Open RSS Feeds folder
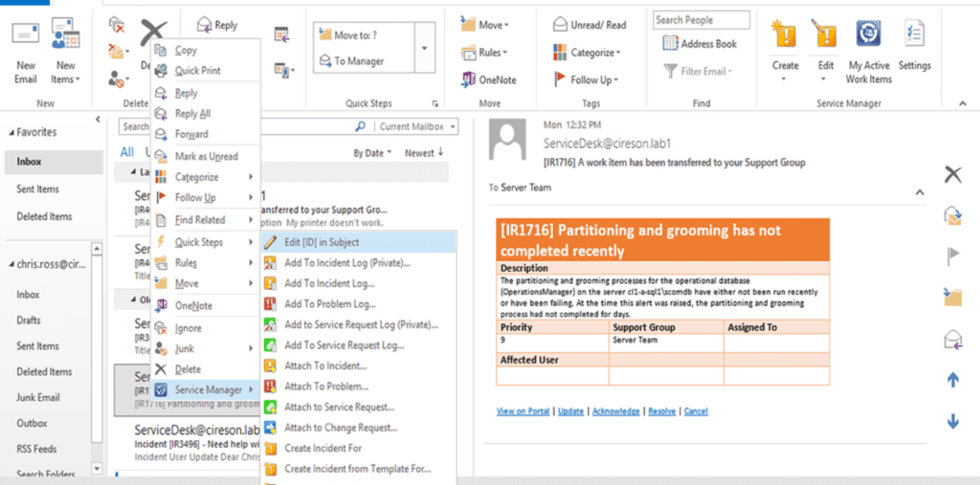980x485 pixels. point(37,449)
